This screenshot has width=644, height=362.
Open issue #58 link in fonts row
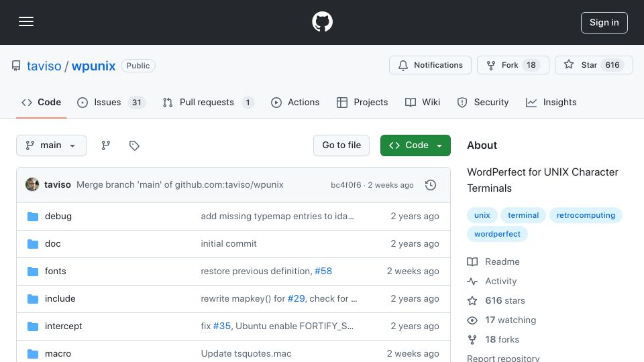323,271
